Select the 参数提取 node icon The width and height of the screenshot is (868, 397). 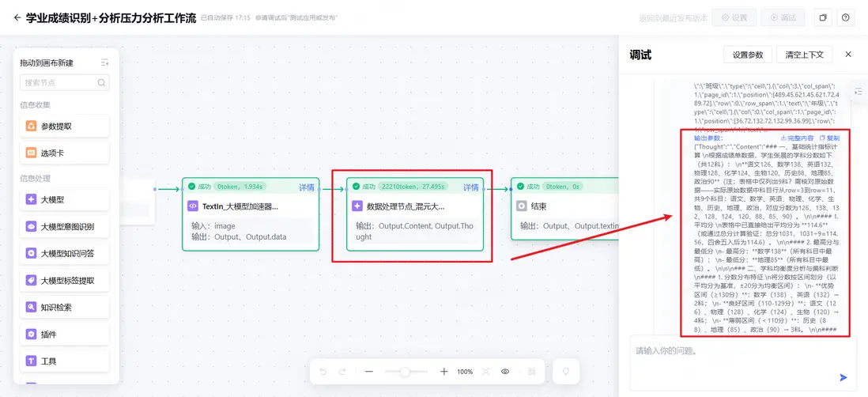[x=31, y=127]
